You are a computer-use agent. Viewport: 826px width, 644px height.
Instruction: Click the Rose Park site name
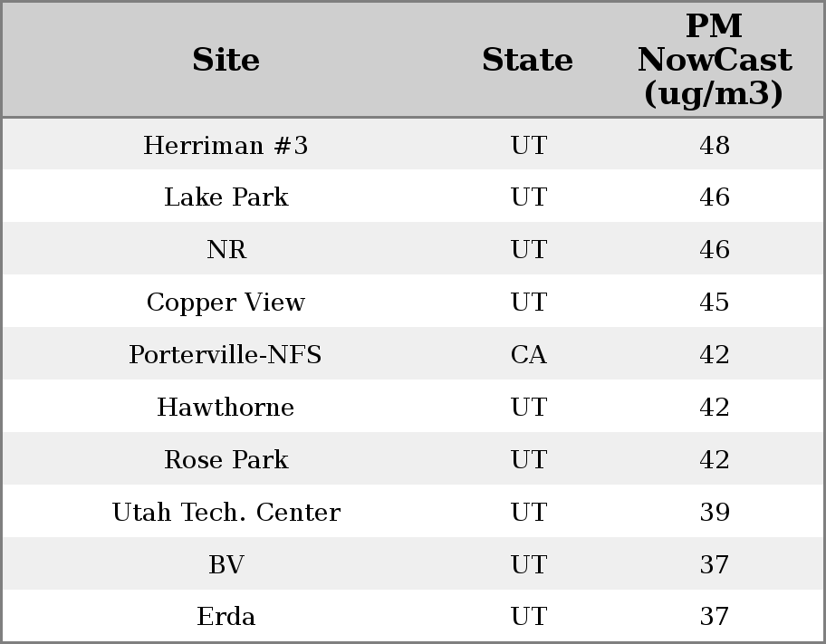click(x=226, y=460)
